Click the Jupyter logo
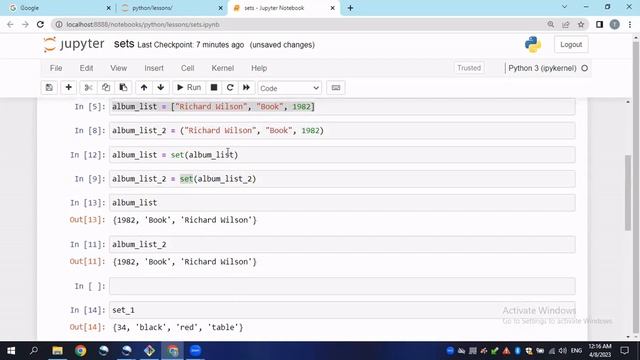This screenshot has height=360, width=640. click(74, 44)
